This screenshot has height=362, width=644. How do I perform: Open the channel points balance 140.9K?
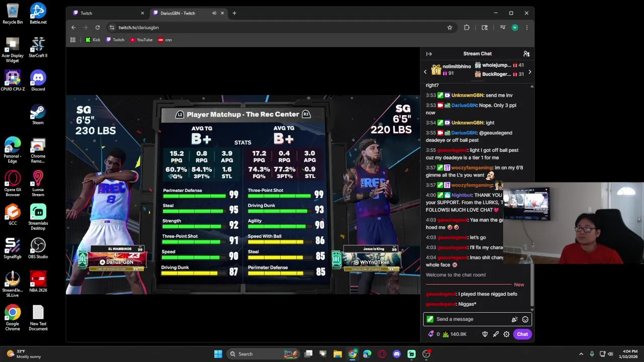click(x=454, y=334)
